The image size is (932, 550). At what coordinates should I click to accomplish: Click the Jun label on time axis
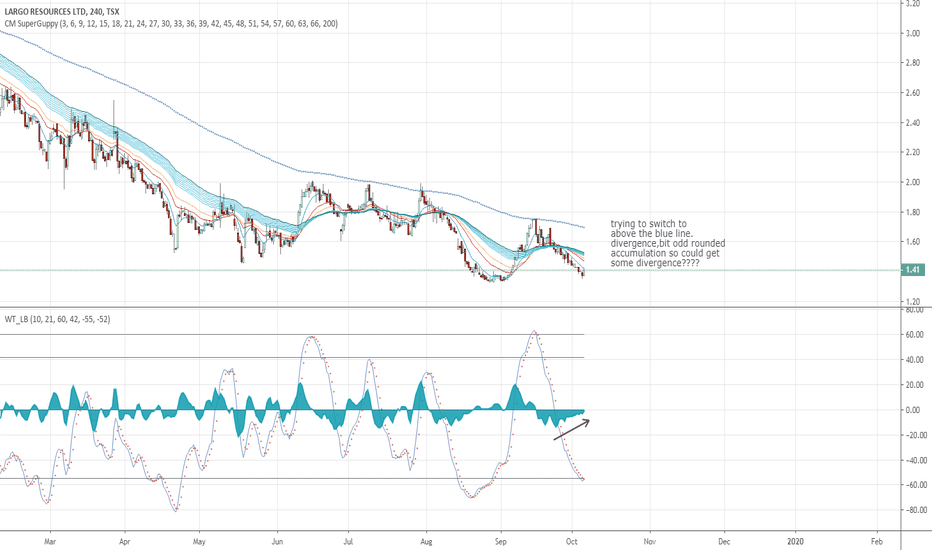277,542
